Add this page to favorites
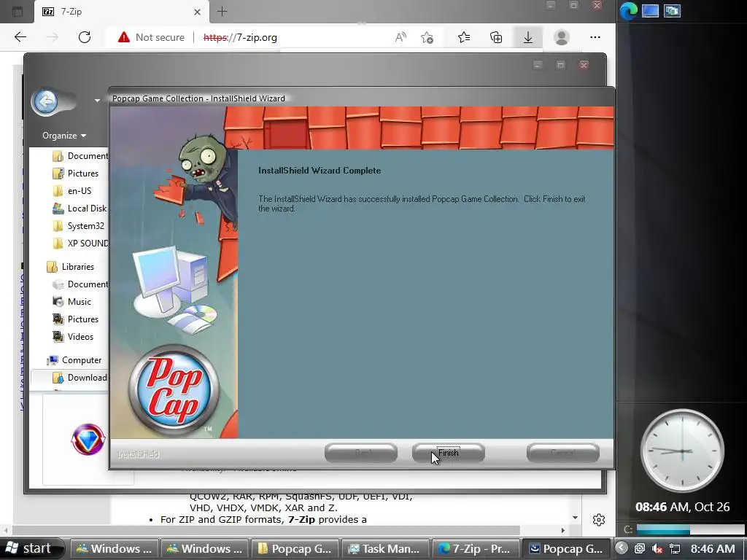Image resolution: width=747 pixels, height=560 pixels. point(427,37)
